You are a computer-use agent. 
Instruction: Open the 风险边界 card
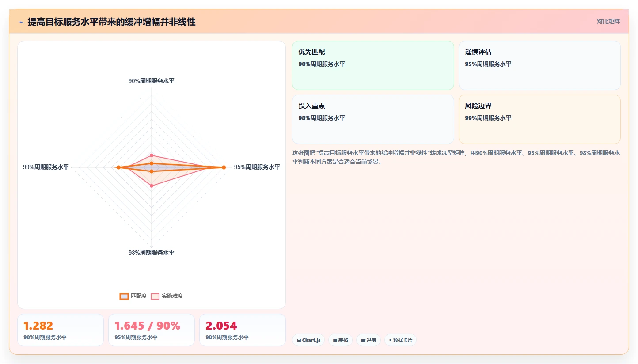pos(539,119)
